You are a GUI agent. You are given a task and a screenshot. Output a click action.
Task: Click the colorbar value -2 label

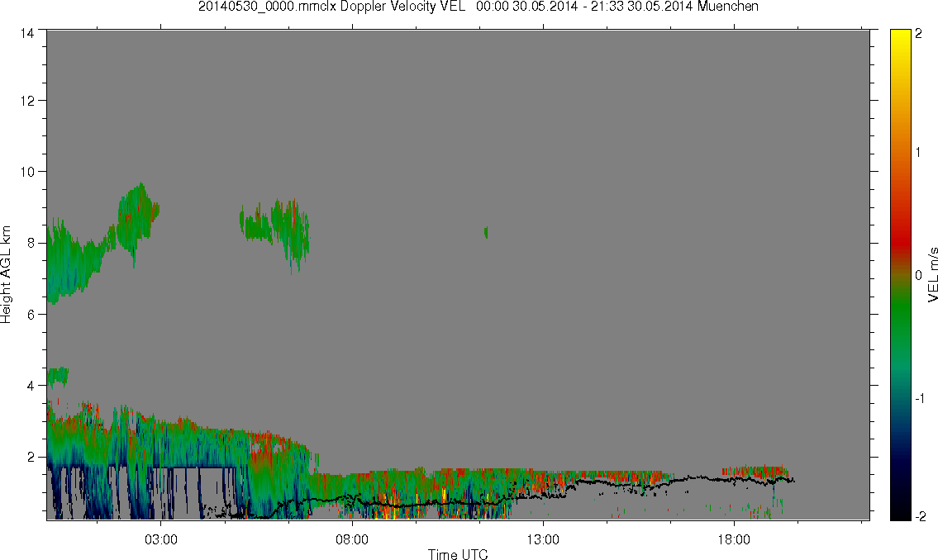[x=920, y=517]
